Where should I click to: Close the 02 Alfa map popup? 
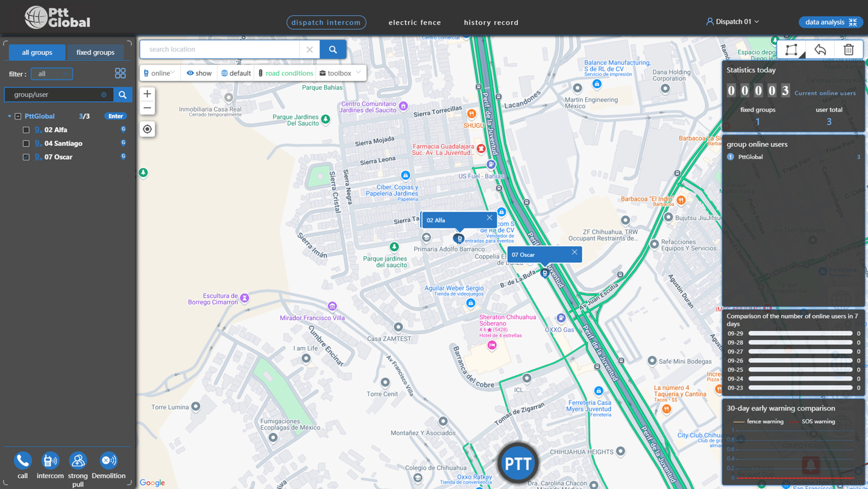click(489, 218)
